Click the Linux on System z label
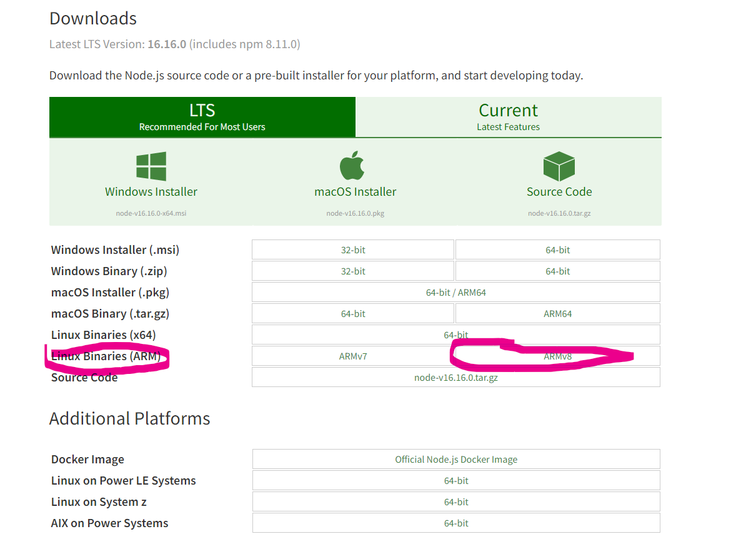 coord(99,502)
